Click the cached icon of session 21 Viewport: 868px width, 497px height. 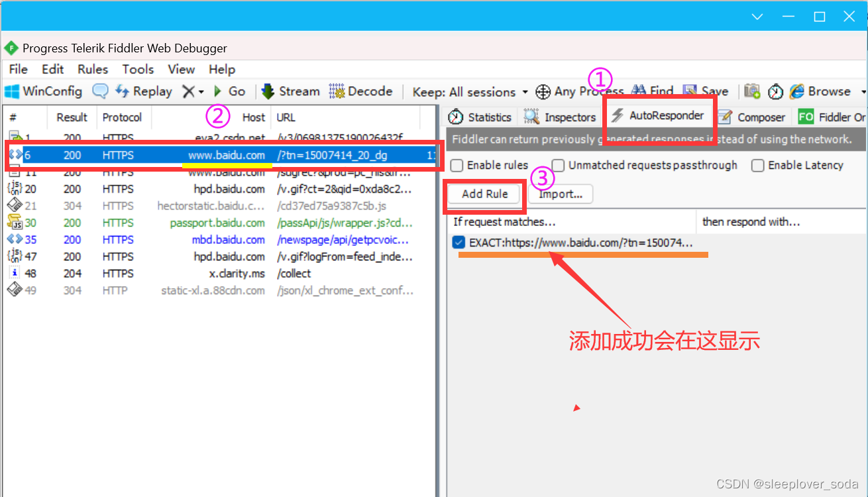point(15,206)
